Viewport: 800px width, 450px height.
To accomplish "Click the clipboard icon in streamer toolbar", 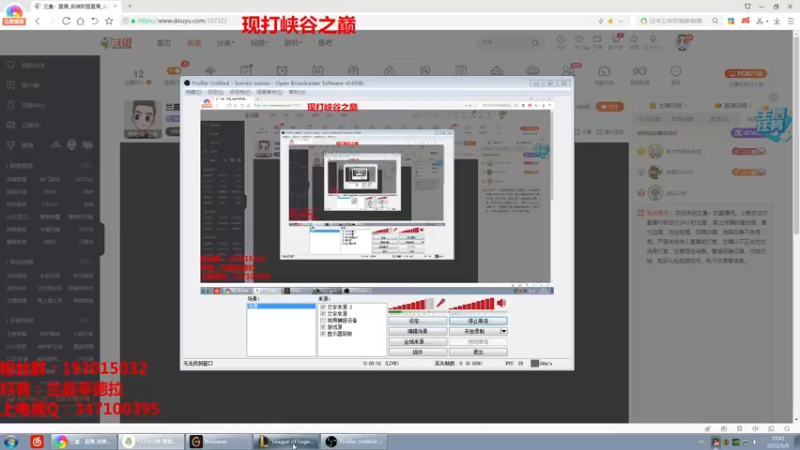I will click(x=461, y=70).
